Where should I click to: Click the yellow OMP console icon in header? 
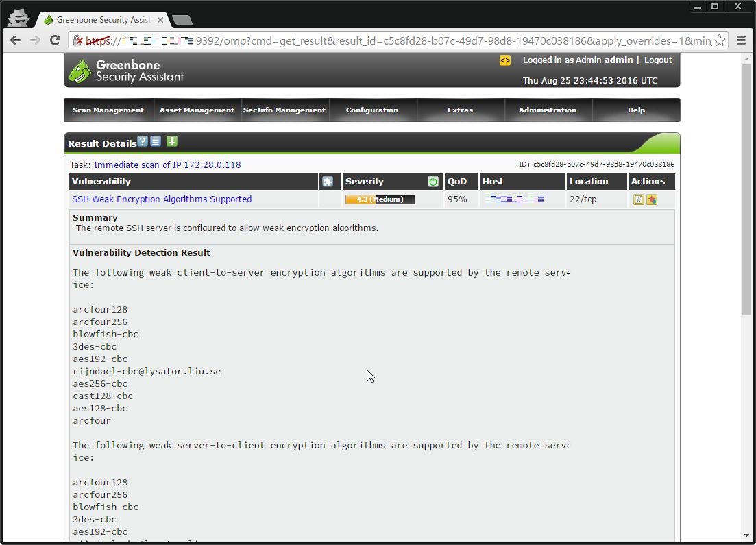(x=505, y=60)
